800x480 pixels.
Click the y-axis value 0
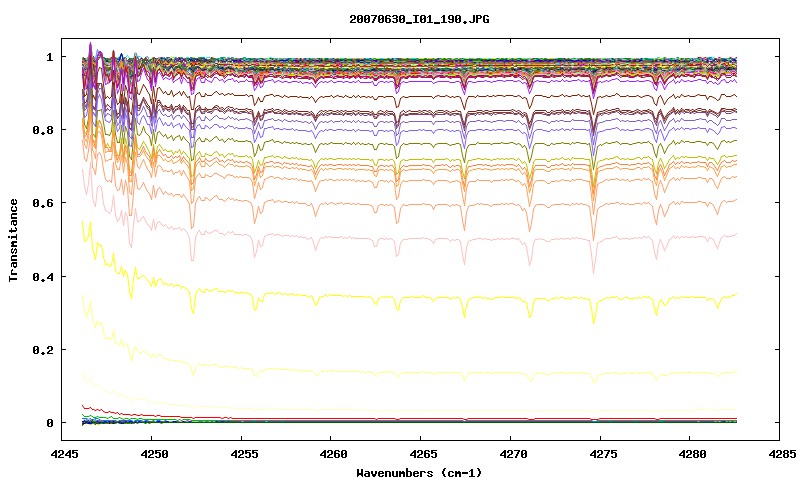(49, 423)
